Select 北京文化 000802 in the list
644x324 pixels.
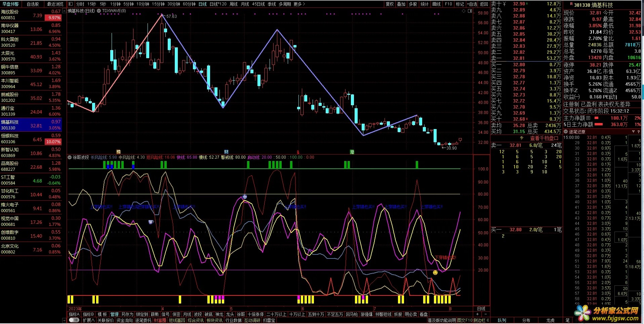click(x=31, y=249)
